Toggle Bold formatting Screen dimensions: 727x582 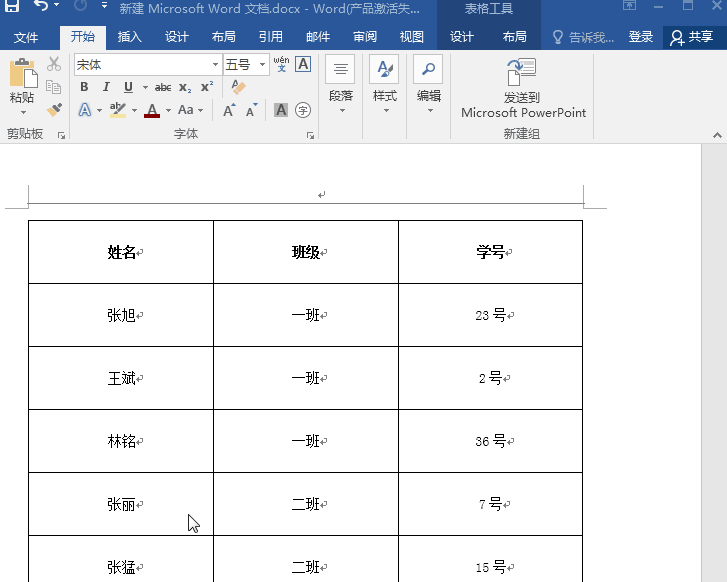83,87
